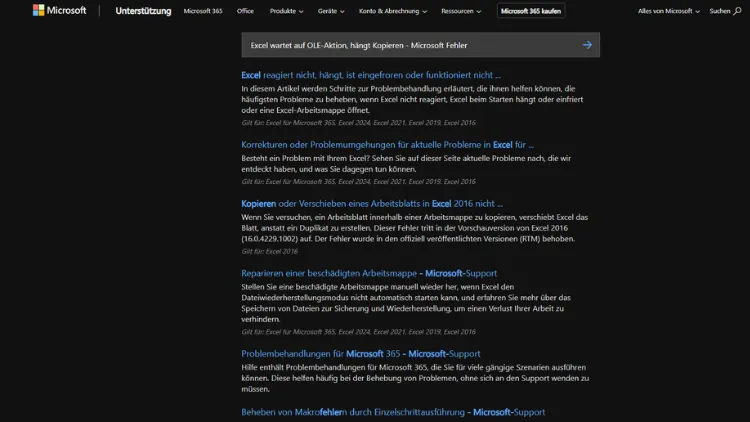750x422 pixels.
Task: Click description starting 'Hilfe enthält Problembehandlungen'
Action: pyautogui.click(x=415, y=378)
